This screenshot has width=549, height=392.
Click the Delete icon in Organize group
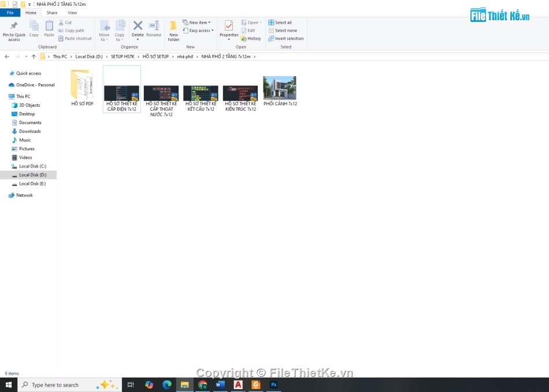(x=138, y=27)
